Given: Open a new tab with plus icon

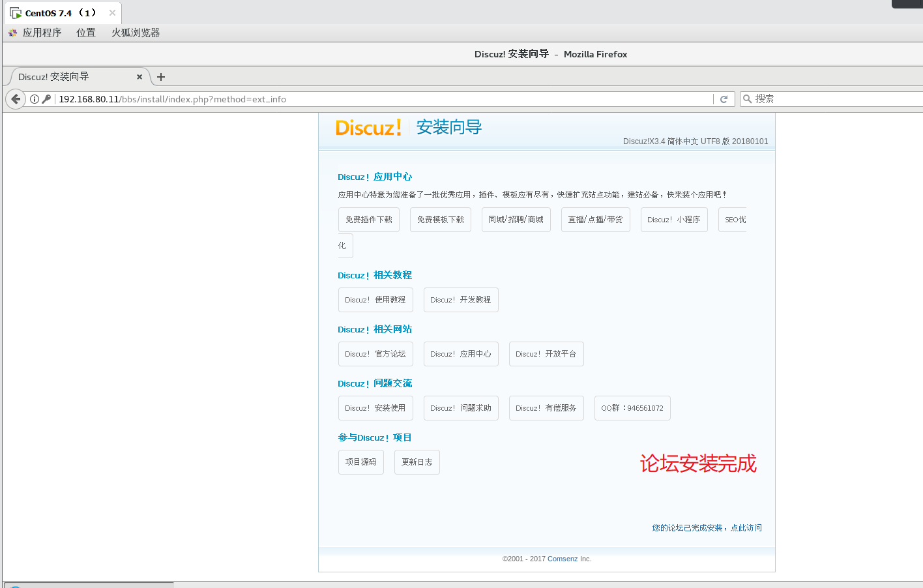Looking at the screenshot, I should (x=161, y=77).
